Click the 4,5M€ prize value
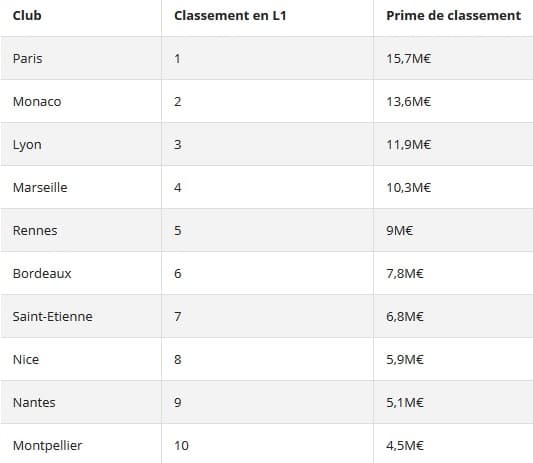The width and height of the screenshot is (533, 463). pos(405,445)
